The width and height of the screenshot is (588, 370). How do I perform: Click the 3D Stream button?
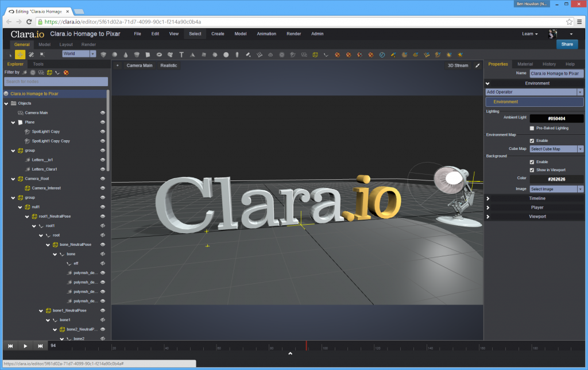(x=458, y=65)
